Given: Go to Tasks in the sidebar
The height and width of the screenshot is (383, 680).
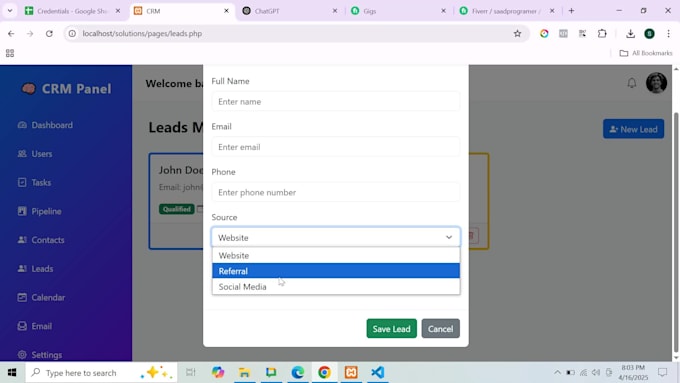Looking at the screenshot, I should (34, 183).
